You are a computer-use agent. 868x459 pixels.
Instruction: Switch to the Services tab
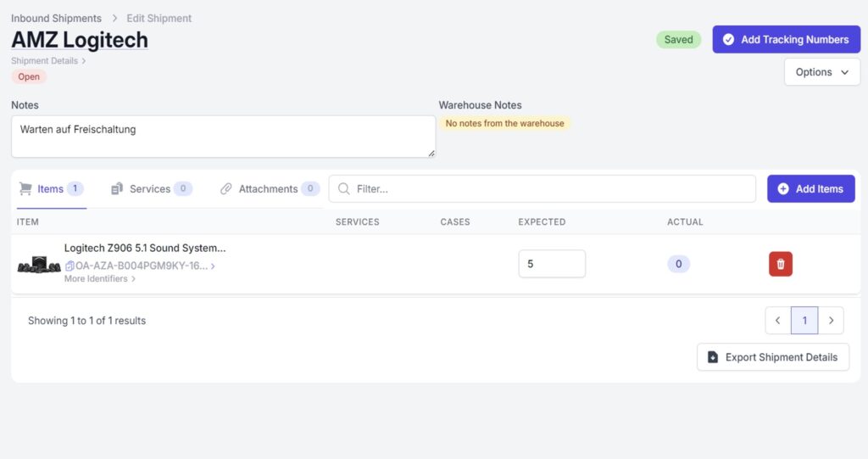click(x=151, y=189)
